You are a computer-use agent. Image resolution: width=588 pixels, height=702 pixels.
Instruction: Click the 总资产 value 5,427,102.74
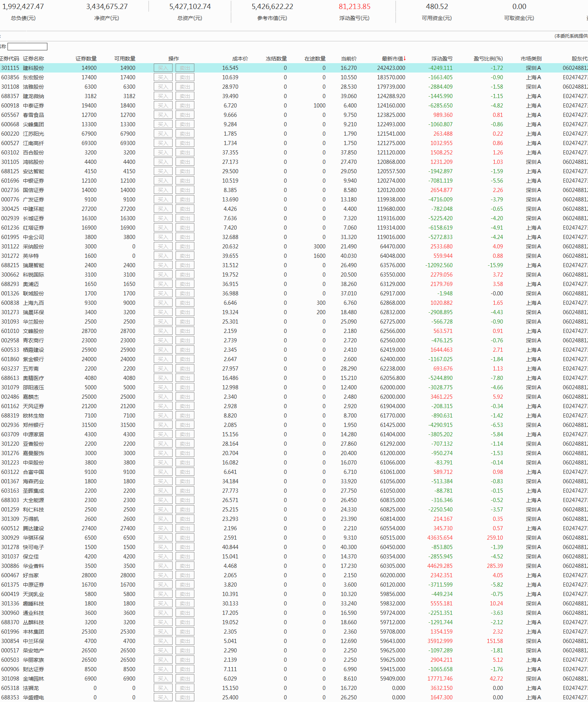190,7
